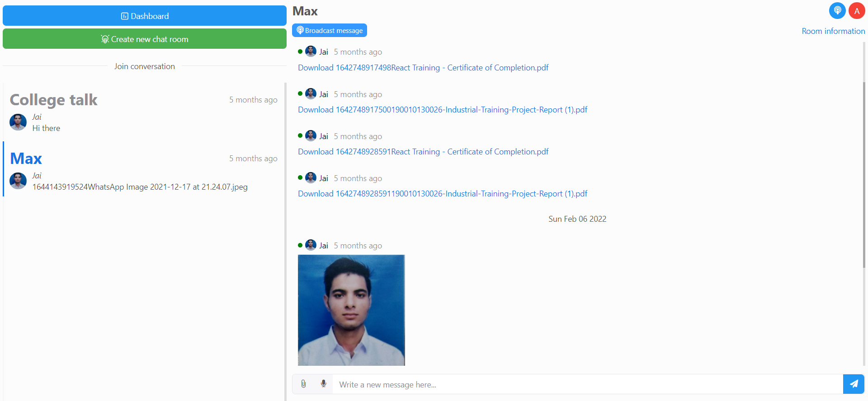Download 1642748928591 React Training Certificate pdf
Screen dimensions: 868x401
(423, 152)
